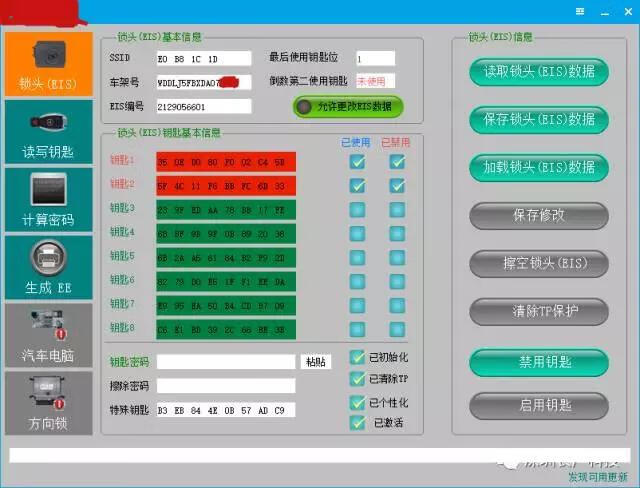Select the 生成 EE sidebar icon
Screen dimensions: 640x488
(47, 266)
